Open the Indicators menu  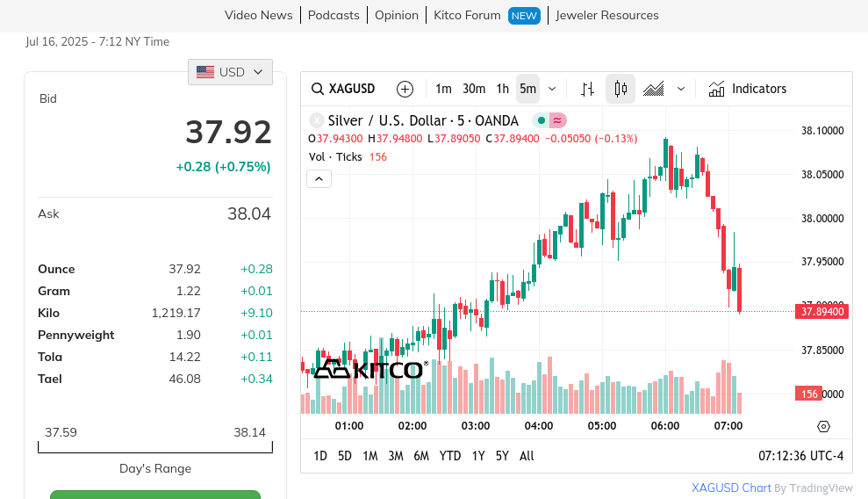[747, 89]
